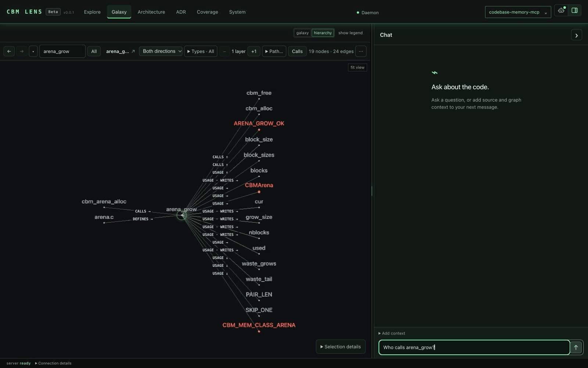
Task: Focus the arena_grow search field
Action: click(62, 51)
